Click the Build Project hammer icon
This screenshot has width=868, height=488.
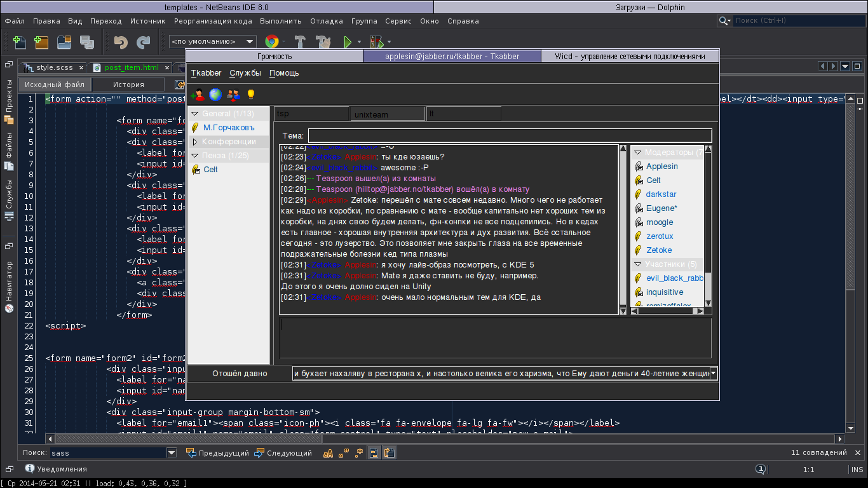(x=301, y=42)
